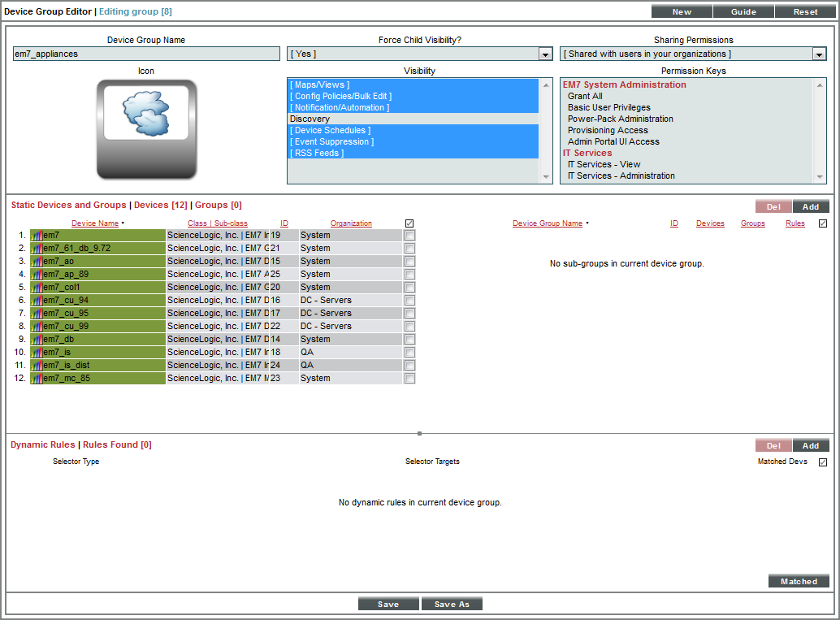Select Discovery in the Visibility list
The image size is (840, 620).
pos(327,119)
